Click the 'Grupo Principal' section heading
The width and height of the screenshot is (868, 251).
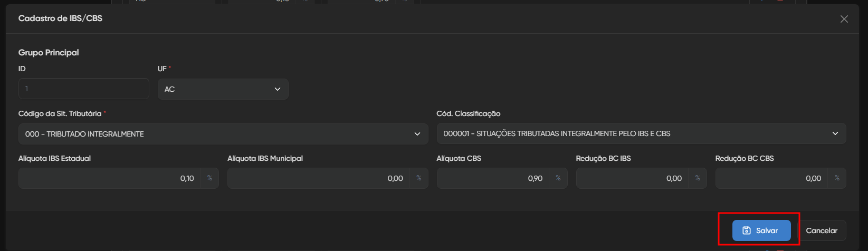point(49,53)
